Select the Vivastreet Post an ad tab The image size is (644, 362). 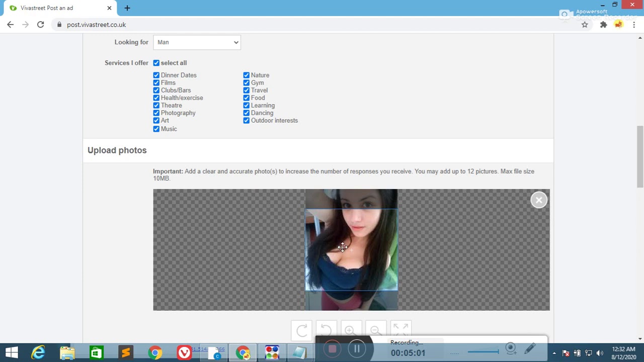(60, 8)
